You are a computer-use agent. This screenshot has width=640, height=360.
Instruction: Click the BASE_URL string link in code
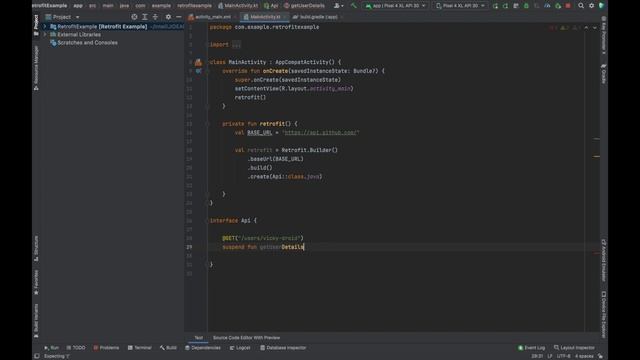tap(321, 133)
